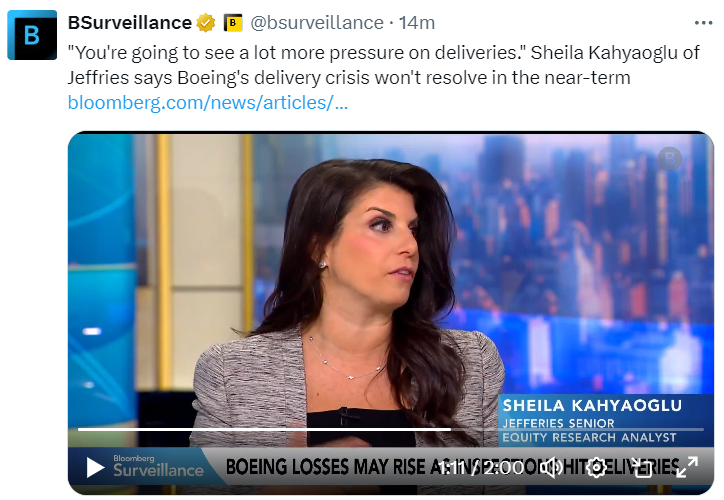This screenshot has height=500, width=724.
Task: Click the gold verified badge
Action: tap(206, 23)
